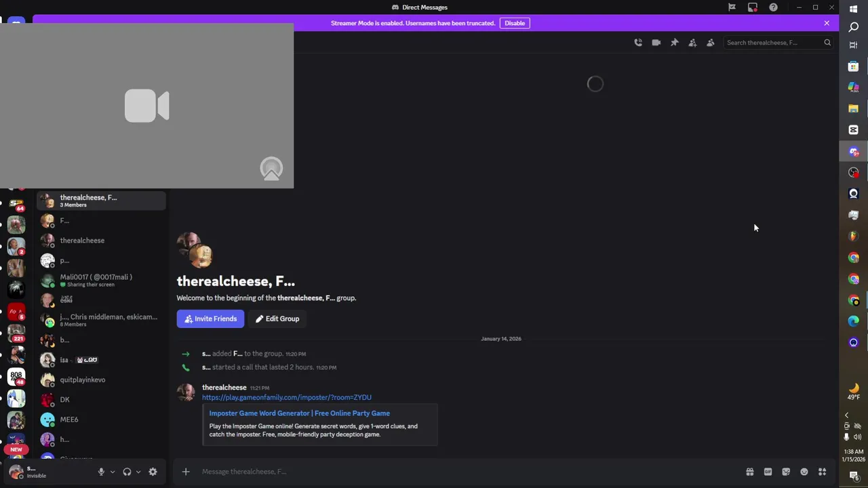Open the Help question mark icon

point(773,7)
